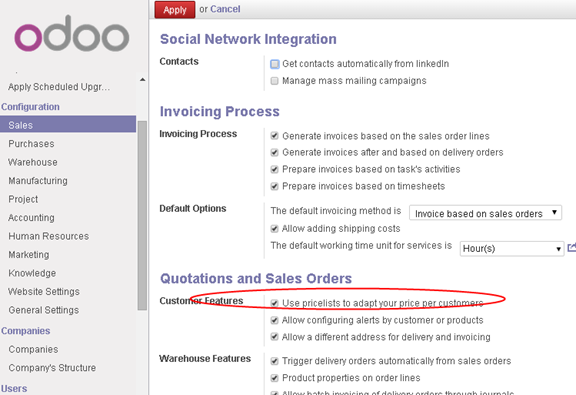The width and height of the screenshot is (576, 395).
Task: Open the default invoicing method dropdown
Action: 485,213
